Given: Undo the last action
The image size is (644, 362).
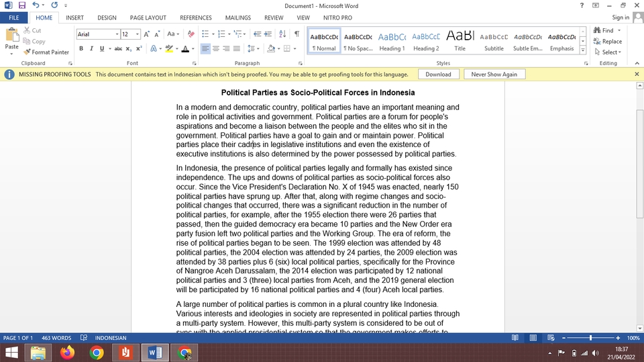Looking at the screenshot, I should click(36, 5).
